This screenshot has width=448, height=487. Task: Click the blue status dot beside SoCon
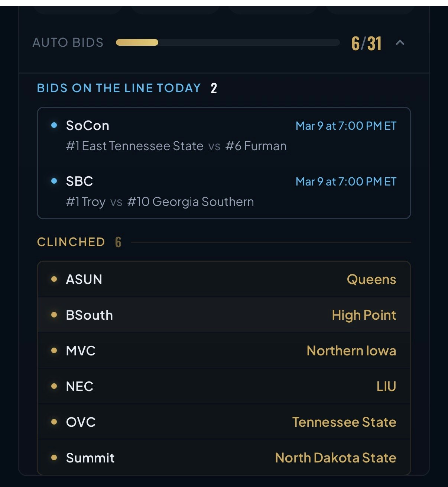coord(54,126)
